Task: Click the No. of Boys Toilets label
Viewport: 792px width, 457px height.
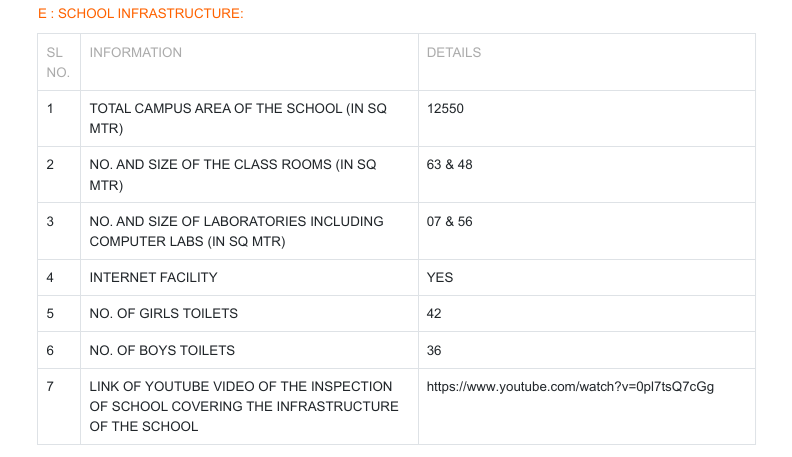Action: (162, 350)
